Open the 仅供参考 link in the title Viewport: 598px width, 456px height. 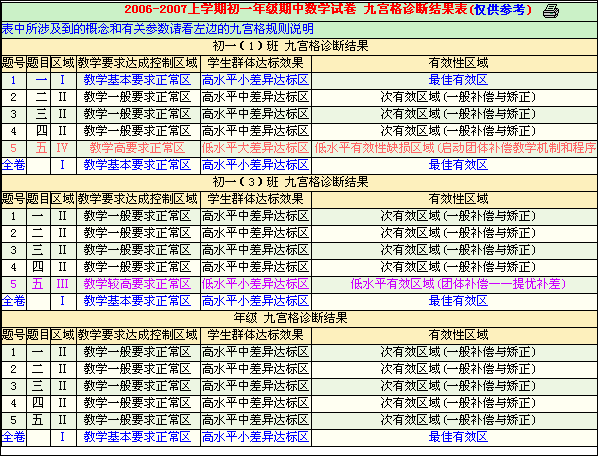tap(499, 10)
